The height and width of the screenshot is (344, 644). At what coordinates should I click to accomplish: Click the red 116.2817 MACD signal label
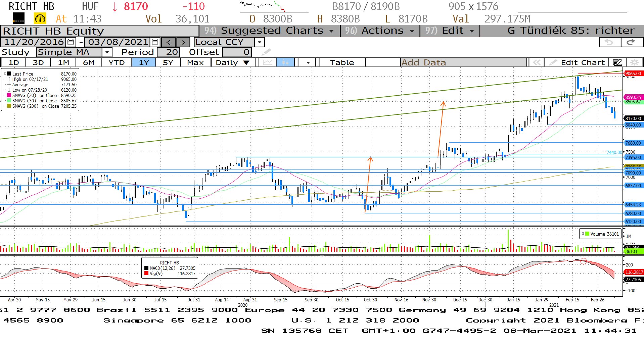click(x=634, y=272)
